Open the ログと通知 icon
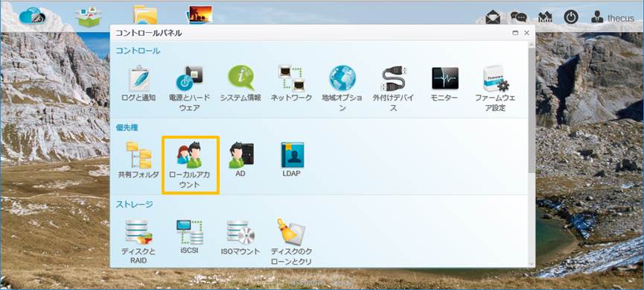 pos(138,78)
